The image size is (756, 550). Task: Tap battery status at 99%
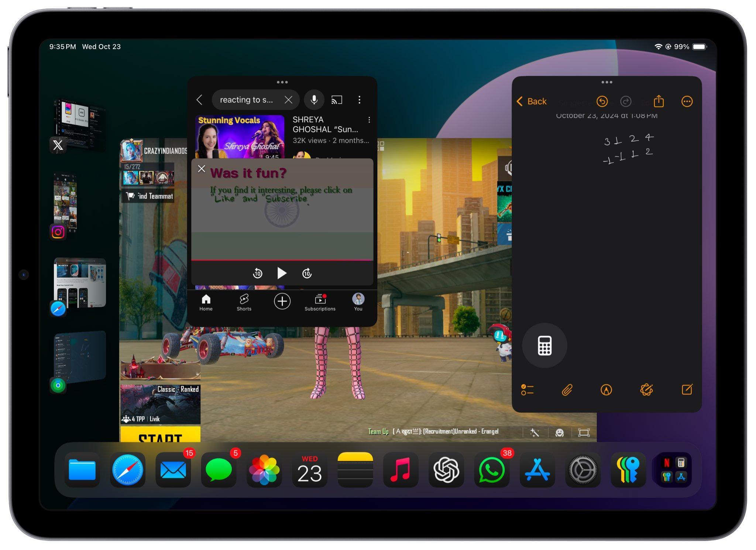pos(690,47)
